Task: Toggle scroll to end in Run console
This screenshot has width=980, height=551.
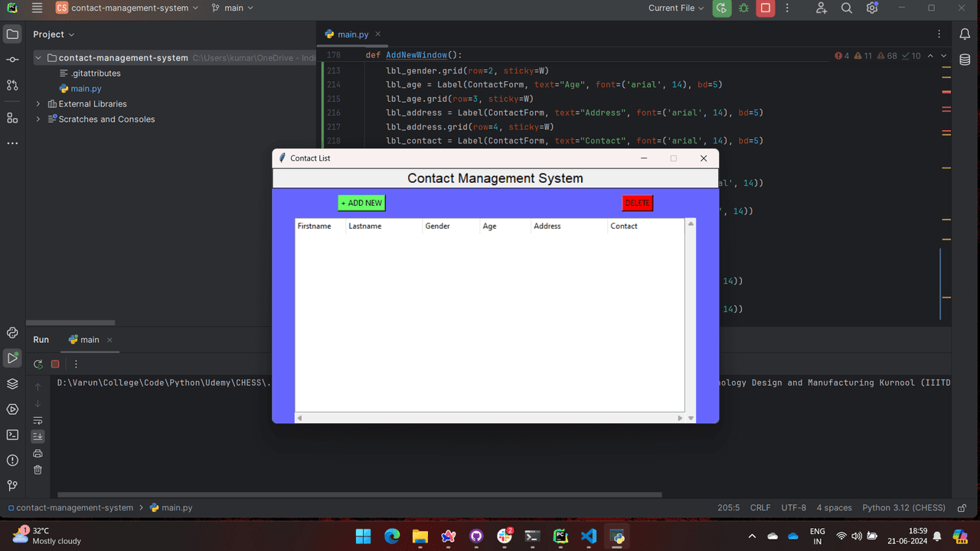Action: [x=38, y=436]
